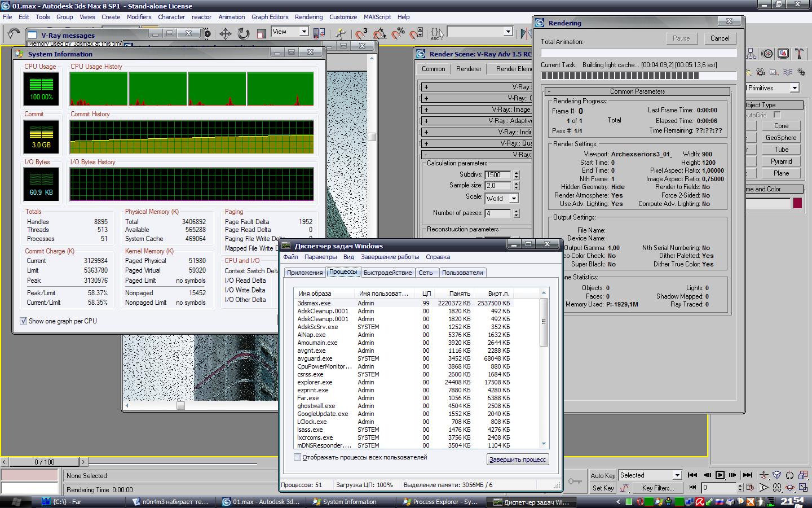
Task: Expand the Selected key filter dropdown
Action: 677,475
